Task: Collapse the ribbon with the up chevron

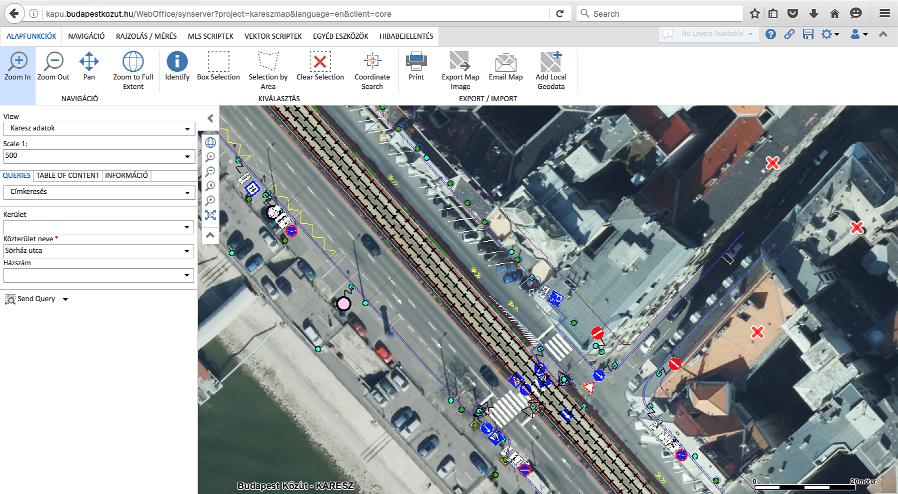Action: (885, 34)
